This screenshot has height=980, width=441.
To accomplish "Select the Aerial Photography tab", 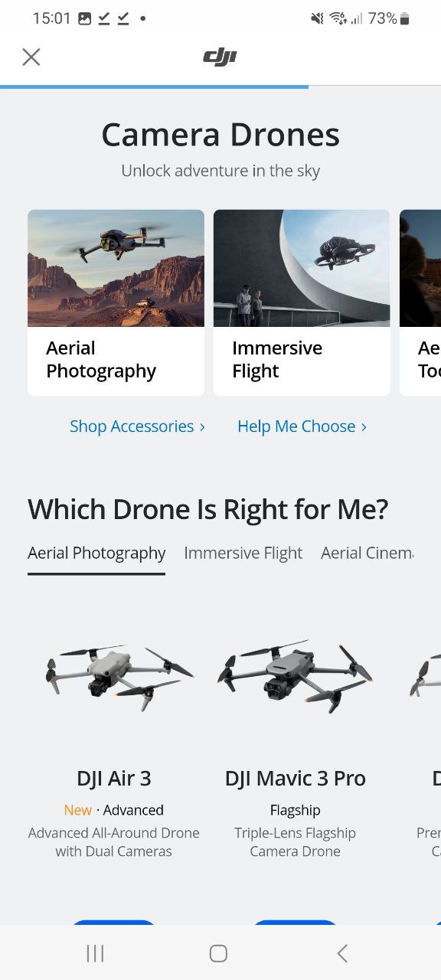I will point(96,553).
